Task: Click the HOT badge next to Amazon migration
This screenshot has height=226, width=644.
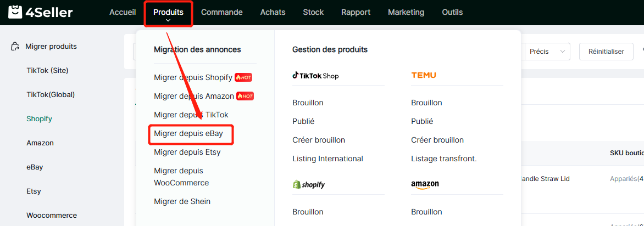Action: point(245,96)
